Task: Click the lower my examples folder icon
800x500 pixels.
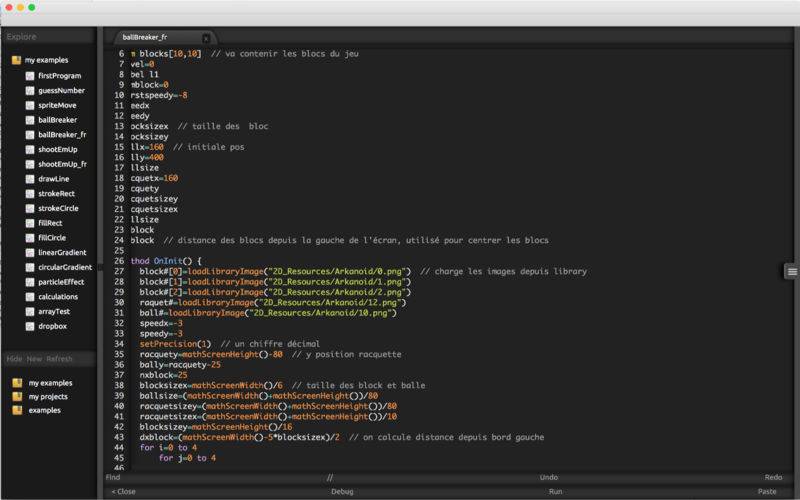Action: pos(17,383)
